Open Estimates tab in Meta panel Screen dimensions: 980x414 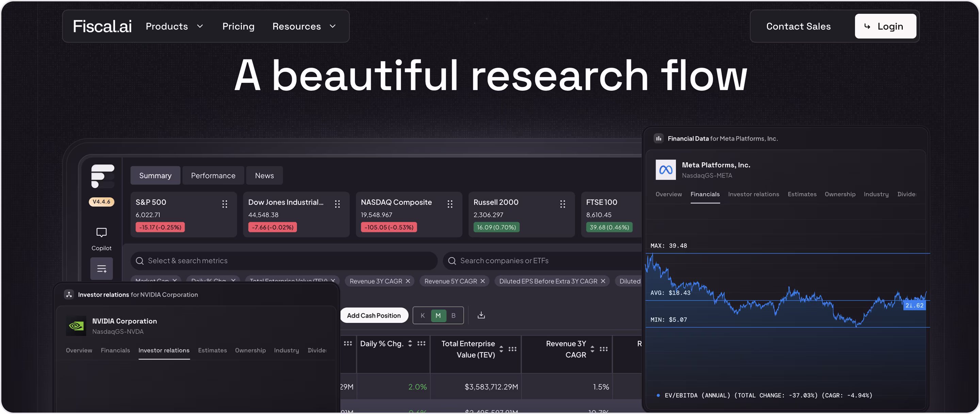802,194
